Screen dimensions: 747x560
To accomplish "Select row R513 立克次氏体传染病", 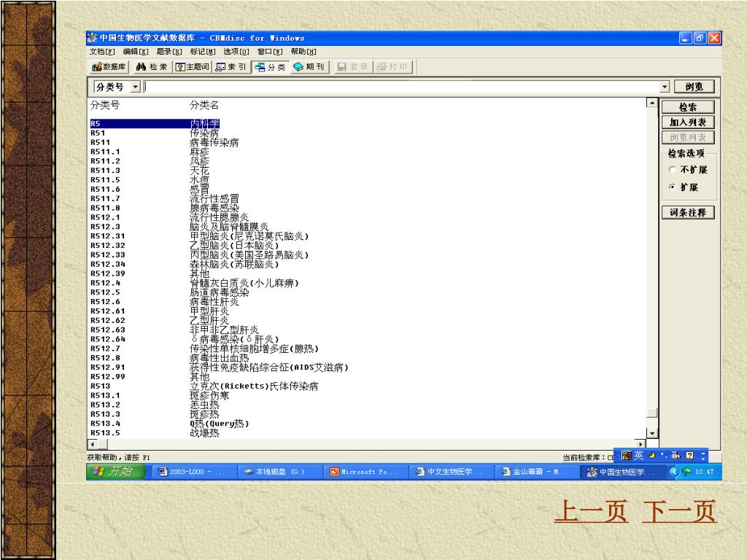I will [x=204, y=386].
